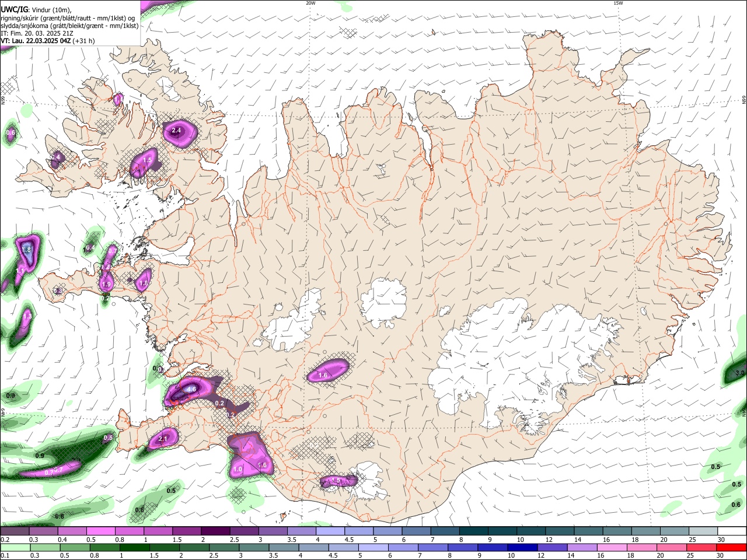This screenshot has height=560, width=747.
Task: Click the "0.2" label in the upper legend
Action: tap(4, 540)
